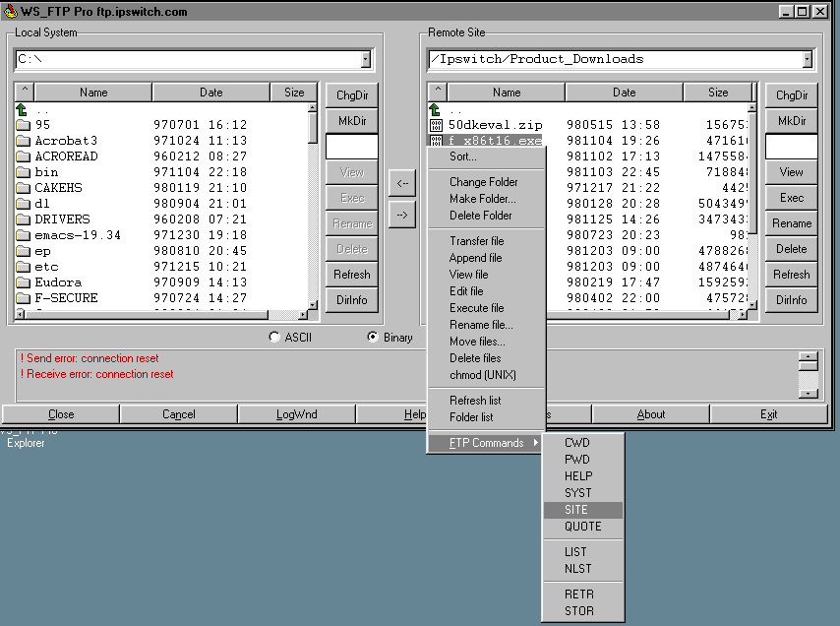Click the local list vertical scrollbar thumb
This screenshot has height=626, width=840.
coord(313,128)
